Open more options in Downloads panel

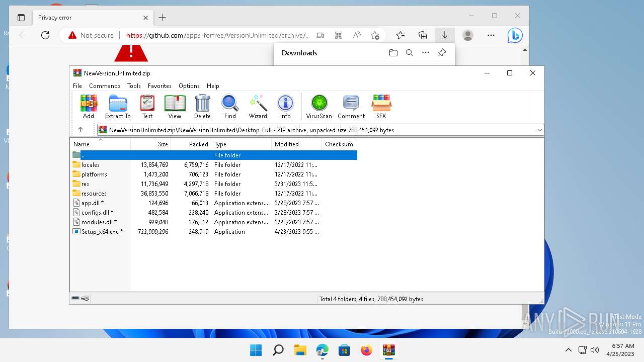(426, 53)
